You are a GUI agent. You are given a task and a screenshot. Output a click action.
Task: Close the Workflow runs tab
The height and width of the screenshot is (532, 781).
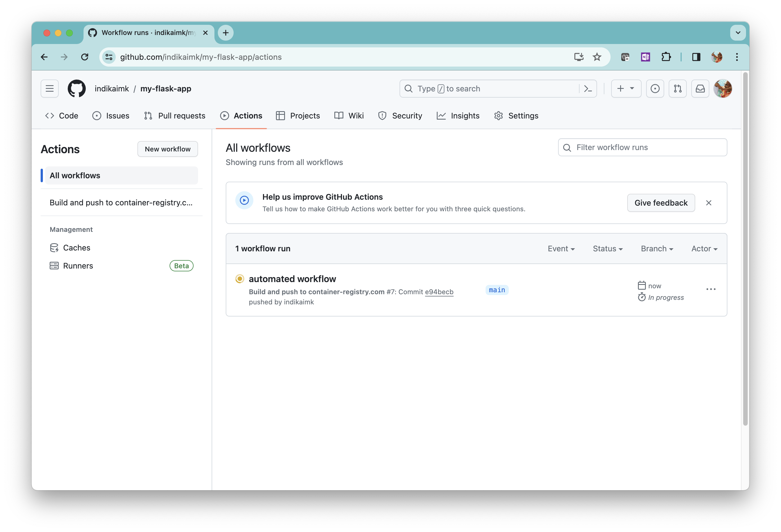(x=205, y=33)
